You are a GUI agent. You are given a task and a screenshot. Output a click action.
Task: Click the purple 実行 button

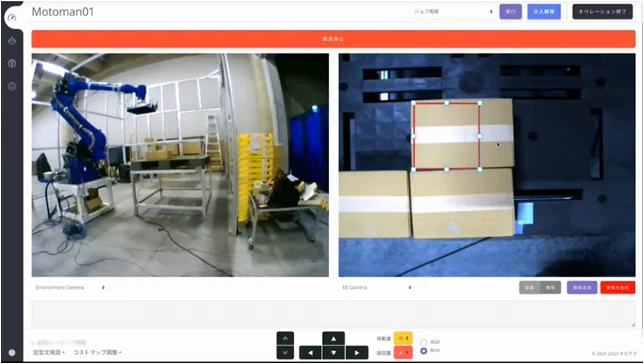[x=511, y=12]
